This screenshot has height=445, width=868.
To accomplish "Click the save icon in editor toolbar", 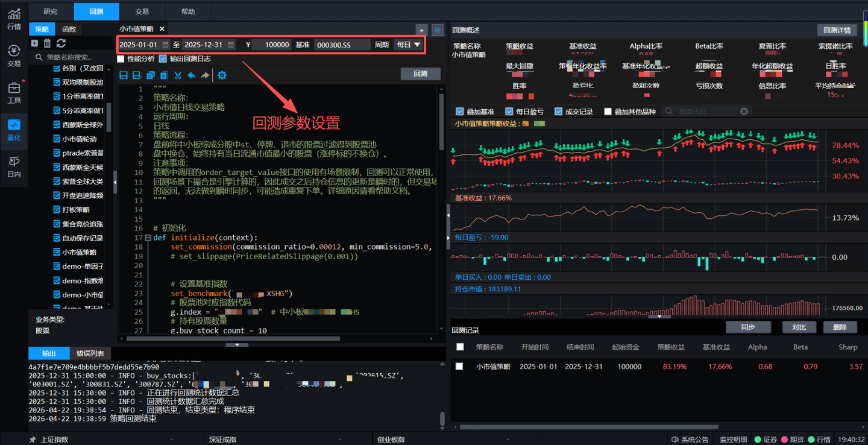I will pos(124,75).
